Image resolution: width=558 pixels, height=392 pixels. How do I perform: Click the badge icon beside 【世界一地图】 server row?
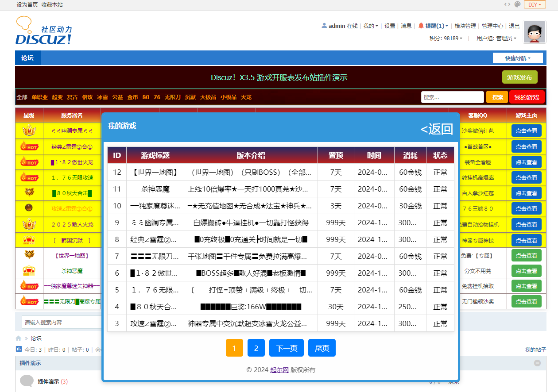coord(29,255)
